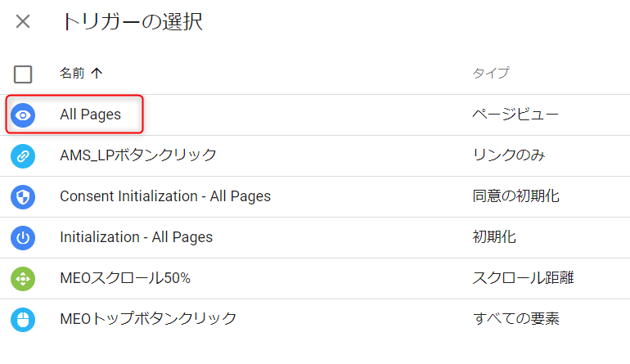Pick the Initialization - All Pages trigger
The image size is (630, 364).
tap(136, 237)
